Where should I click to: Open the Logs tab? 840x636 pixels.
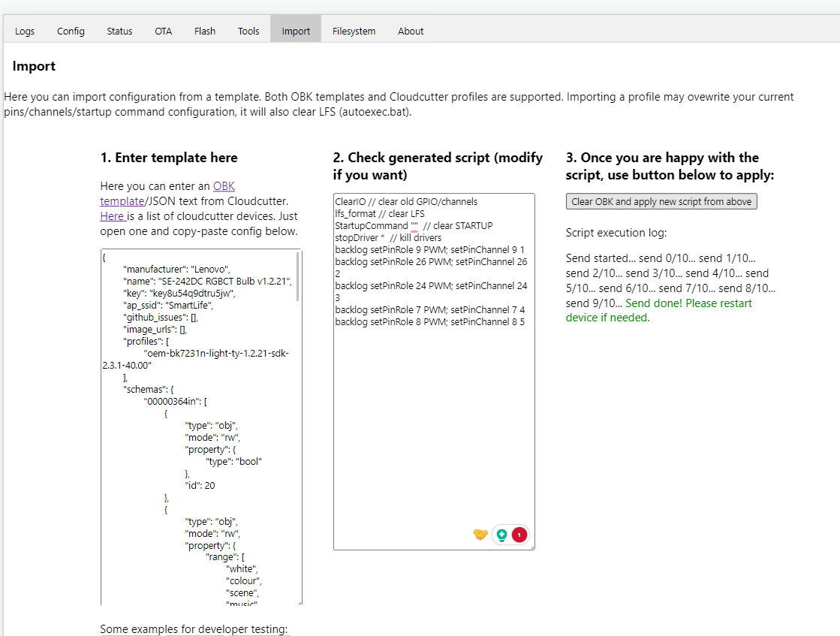coord(25,31)
